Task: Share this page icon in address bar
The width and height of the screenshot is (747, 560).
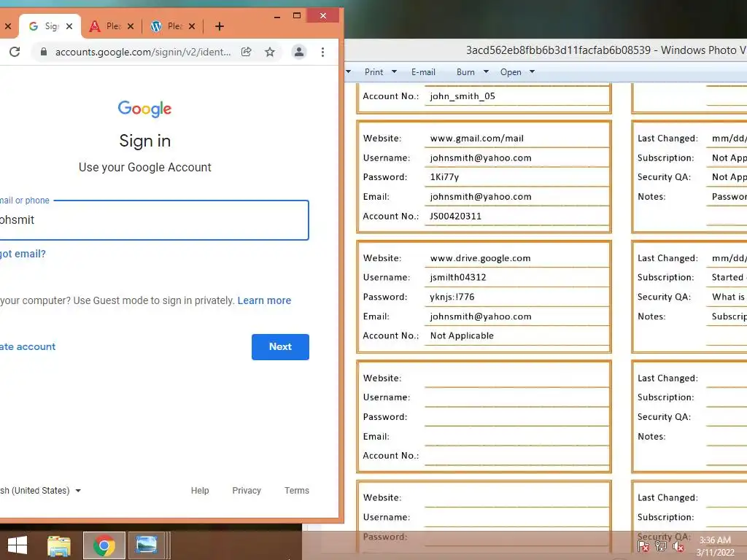Action: 247,52
